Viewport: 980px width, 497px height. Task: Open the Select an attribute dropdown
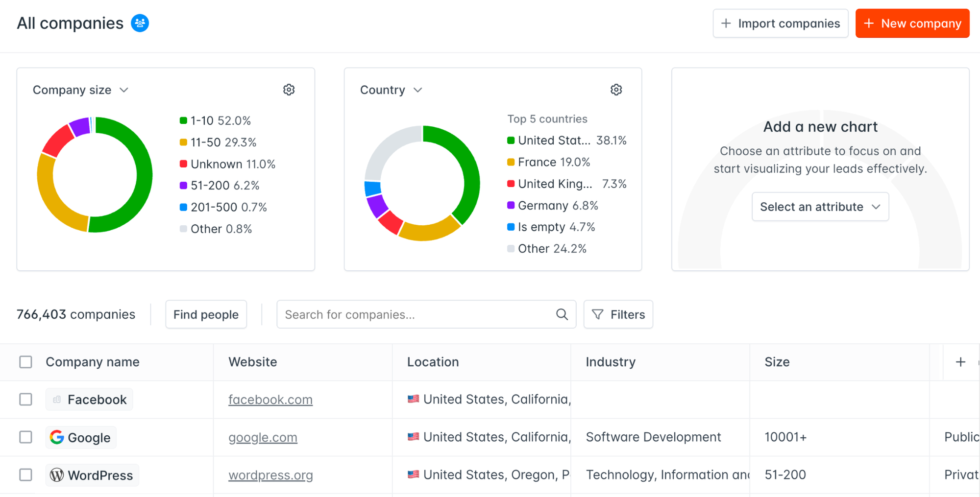coord(820,207)
